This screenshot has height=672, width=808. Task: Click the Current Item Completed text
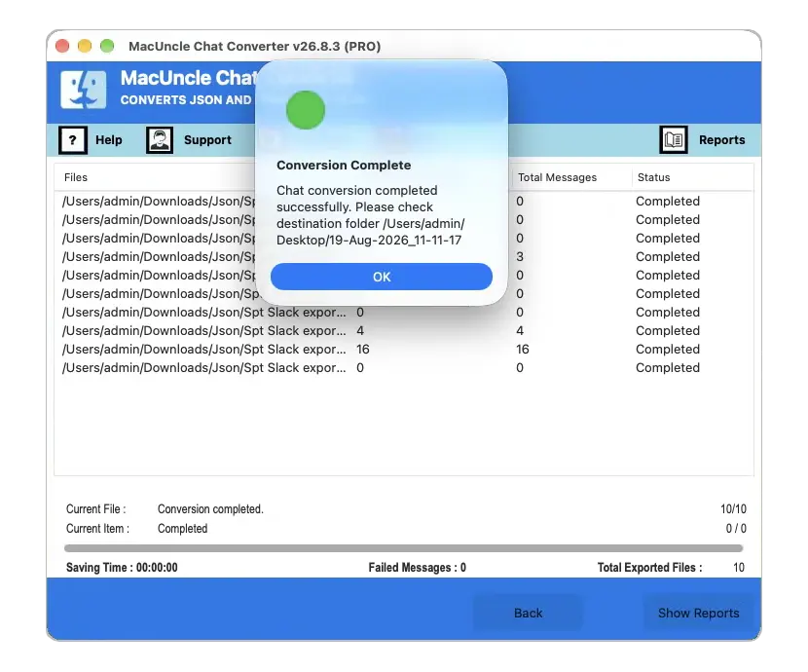(x=182, y=529)
